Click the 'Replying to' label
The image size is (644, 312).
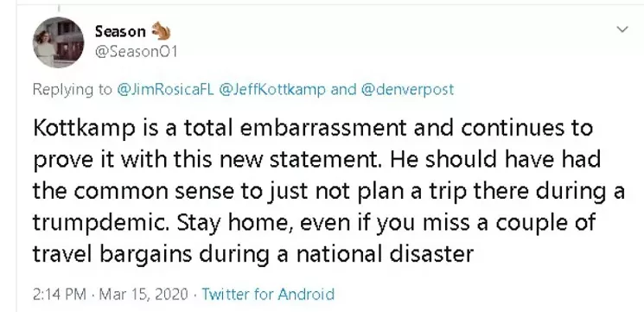(73, 90)
